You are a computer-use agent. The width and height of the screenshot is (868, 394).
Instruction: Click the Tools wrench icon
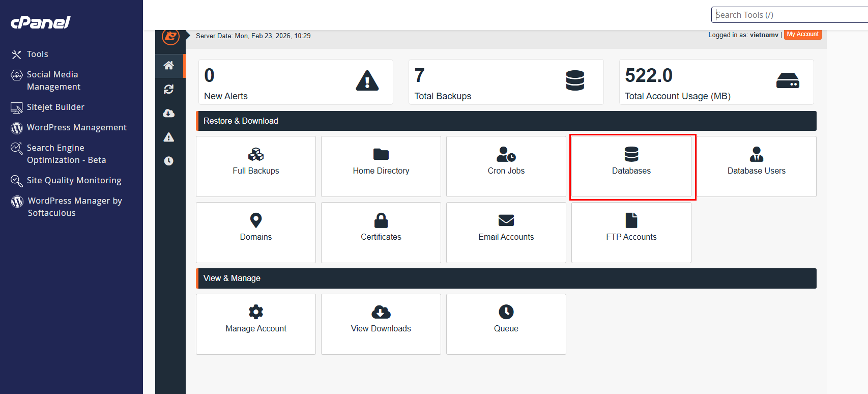coord(17,54)
